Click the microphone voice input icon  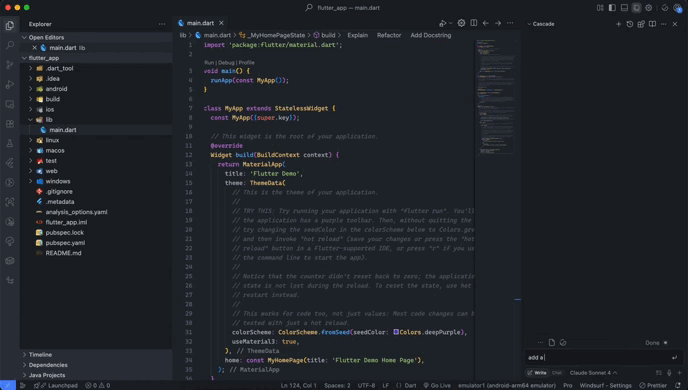click(669, 373)
